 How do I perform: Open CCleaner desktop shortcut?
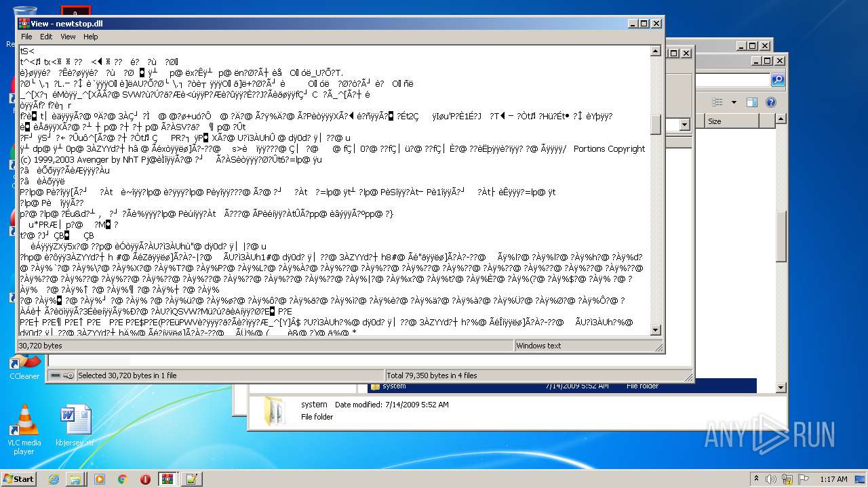(24, 367)
